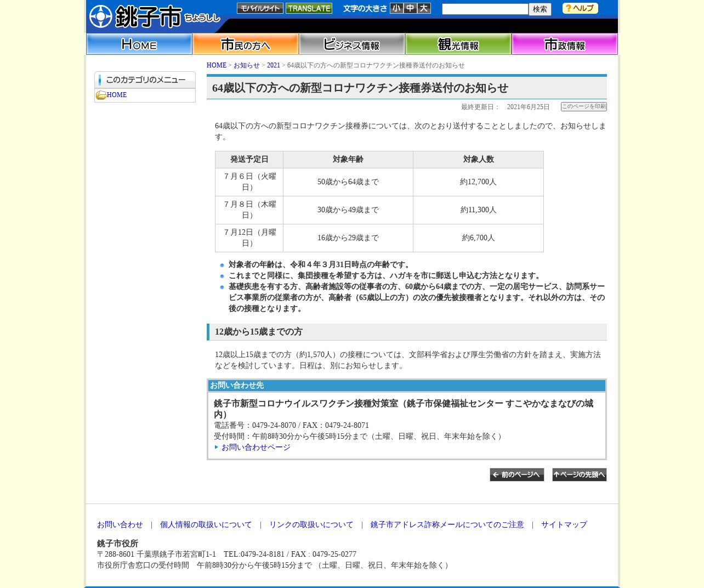The width and height of the screenshot is (704, 588).
Task: Click お知らせ in the breadcrumb trail
Action: [247, 65]
